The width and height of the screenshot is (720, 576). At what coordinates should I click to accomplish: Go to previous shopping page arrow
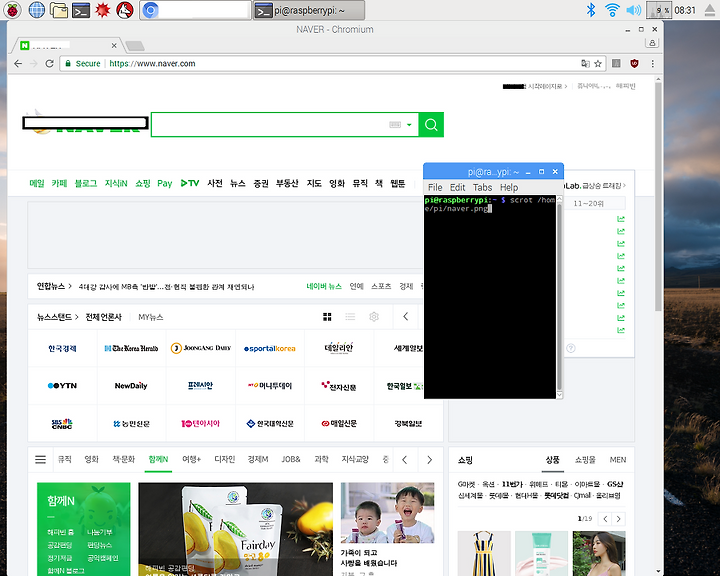(606, 519)
